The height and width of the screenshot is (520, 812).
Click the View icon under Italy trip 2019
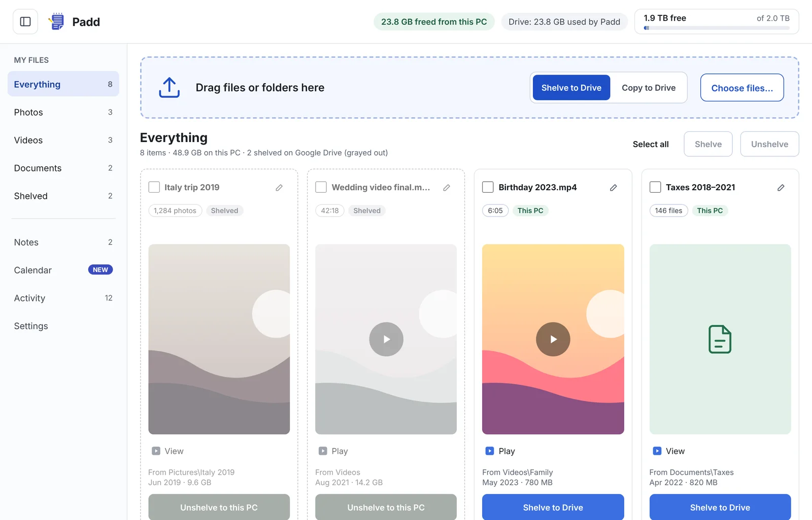click(156, 451)
